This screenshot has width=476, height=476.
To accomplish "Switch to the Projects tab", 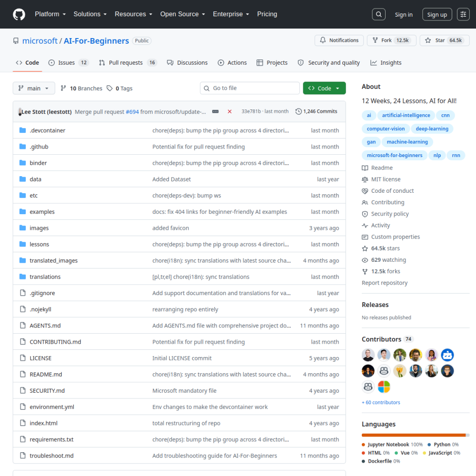I will click(x=272, y=62).
